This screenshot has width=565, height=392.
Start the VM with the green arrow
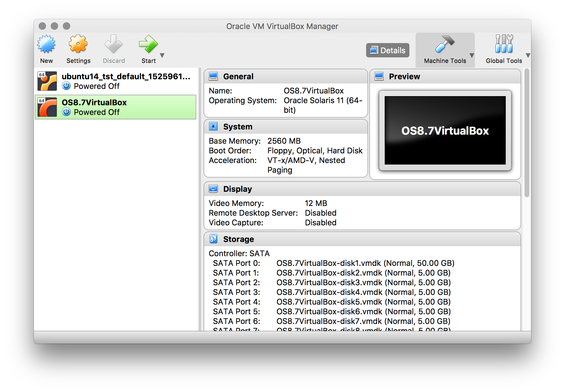point(148,44)
